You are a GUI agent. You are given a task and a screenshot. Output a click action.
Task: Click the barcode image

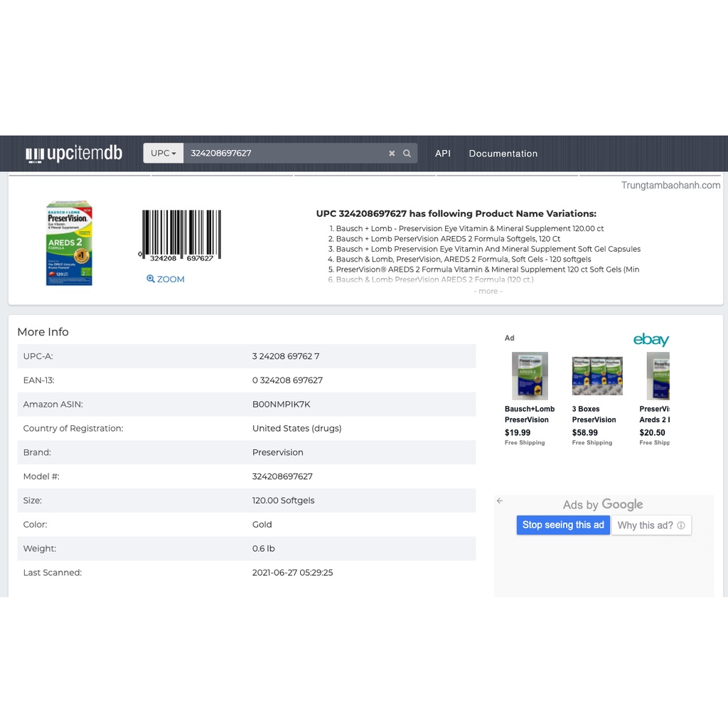(x=180, y=235)
